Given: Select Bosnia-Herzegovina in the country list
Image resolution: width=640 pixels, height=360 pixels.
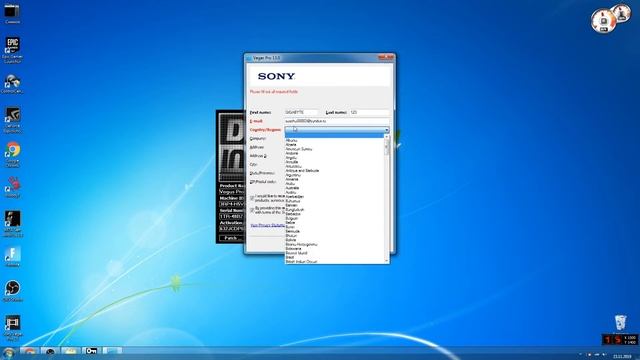Looking at the screenshot, I should pyautogui.click(x=302, y=244).
